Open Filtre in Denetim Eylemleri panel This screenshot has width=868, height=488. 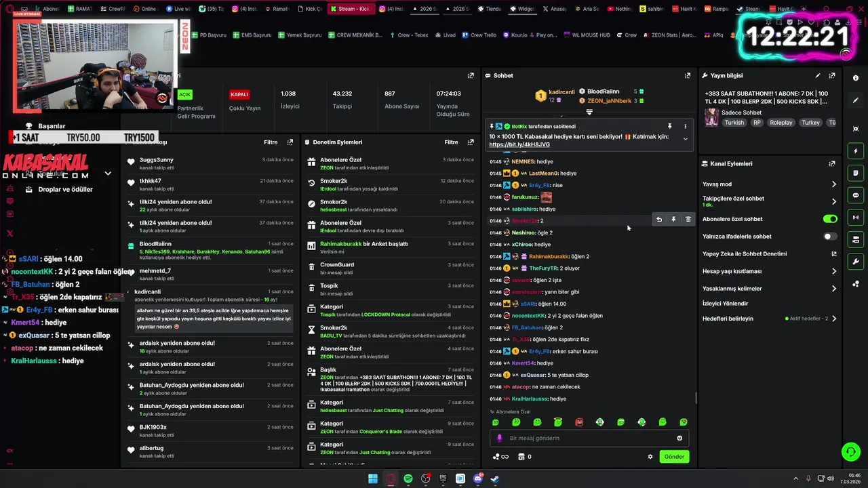point(451,142)
